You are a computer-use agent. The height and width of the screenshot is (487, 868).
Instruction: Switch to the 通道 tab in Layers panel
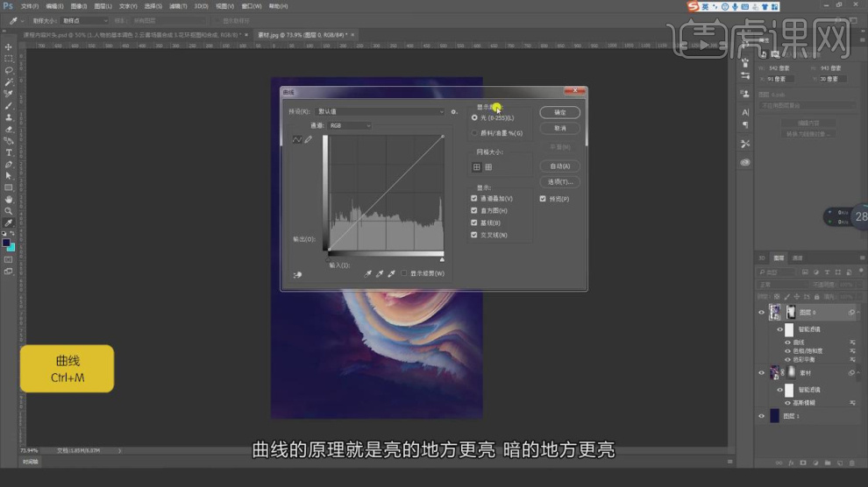pyautogui.click(x=798, y=258)
